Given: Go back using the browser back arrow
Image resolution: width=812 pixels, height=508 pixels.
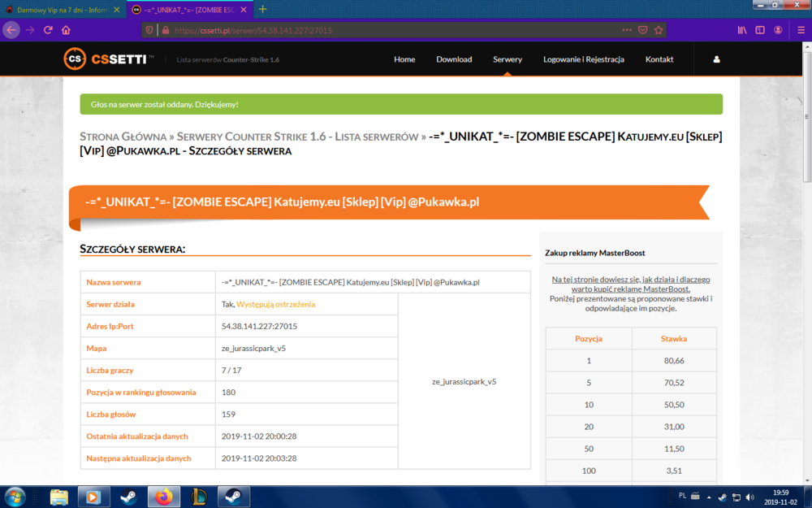Looking at the screenshot, I should point(11,30).
